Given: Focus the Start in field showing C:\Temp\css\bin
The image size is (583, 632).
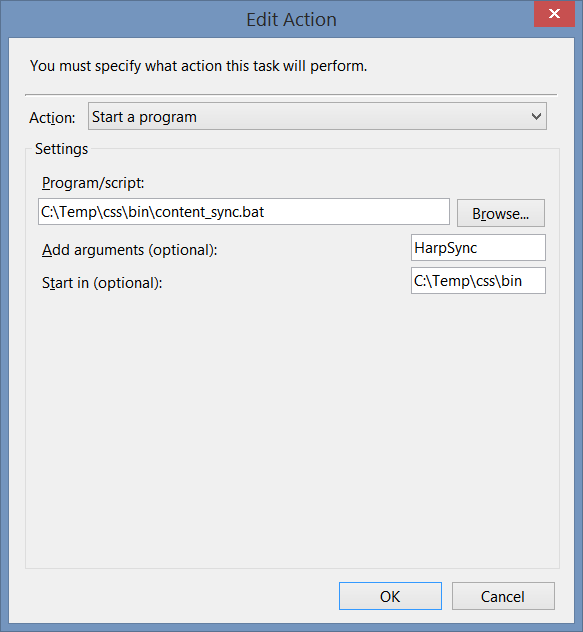Looking at the screenshot, I should [x=478, y=281].
